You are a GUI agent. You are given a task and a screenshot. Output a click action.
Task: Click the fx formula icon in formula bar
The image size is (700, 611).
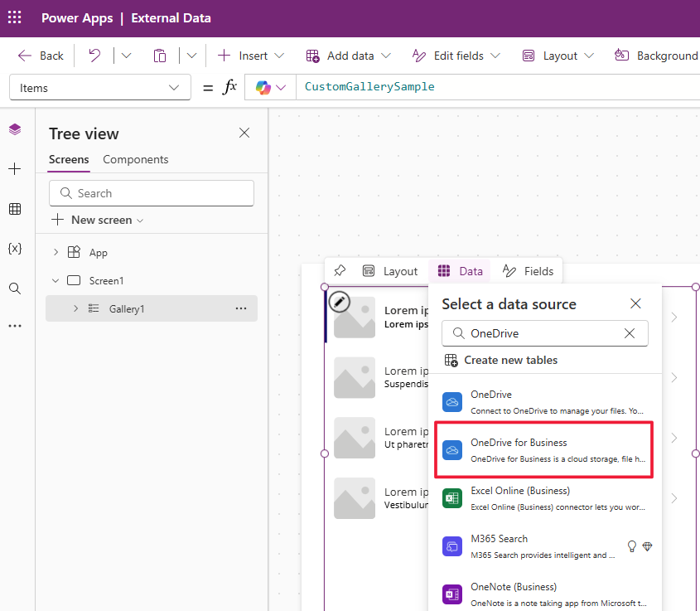[229, 86]
